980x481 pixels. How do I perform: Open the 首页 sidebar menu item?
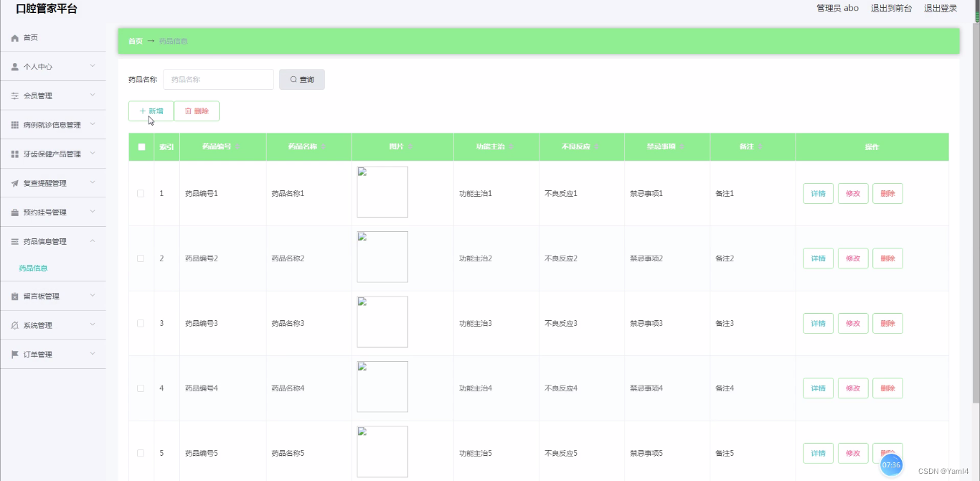53,37
